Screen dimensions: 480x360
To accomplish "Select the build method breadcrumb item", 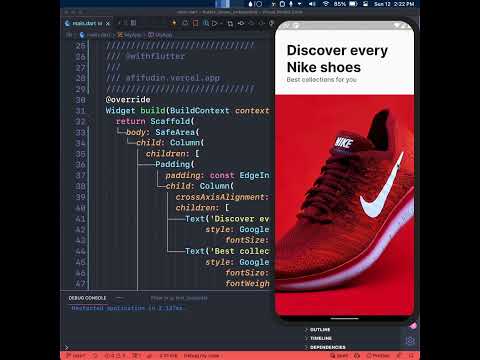I will point(160,35).
